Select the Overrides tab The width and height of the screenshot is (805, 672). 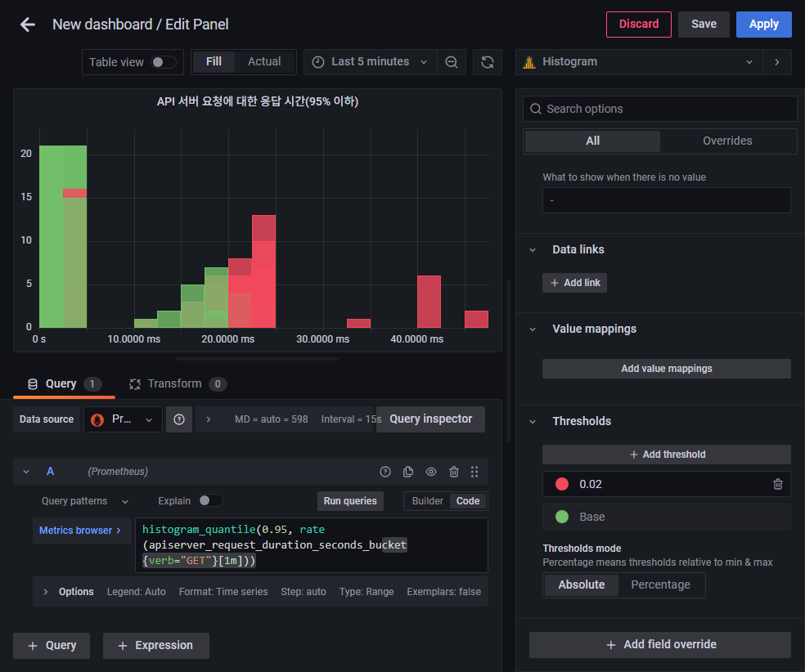pos(727,141)
